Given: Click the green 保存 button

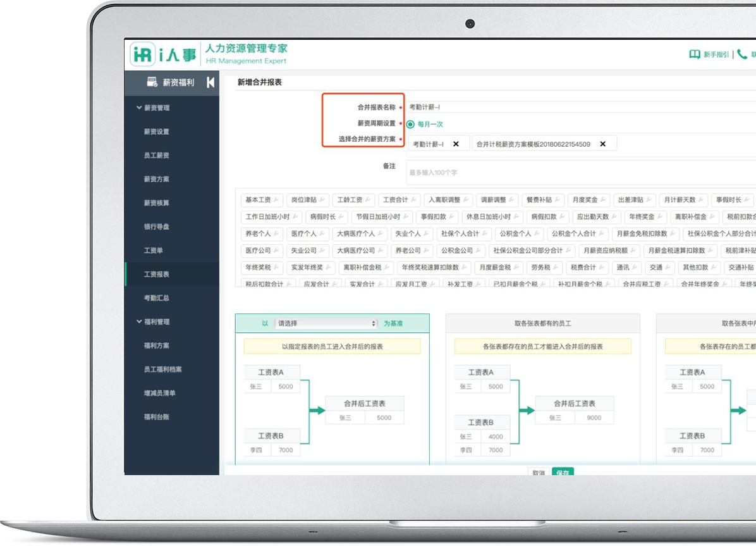Looking at the screenshot, I should pos(562,472).
